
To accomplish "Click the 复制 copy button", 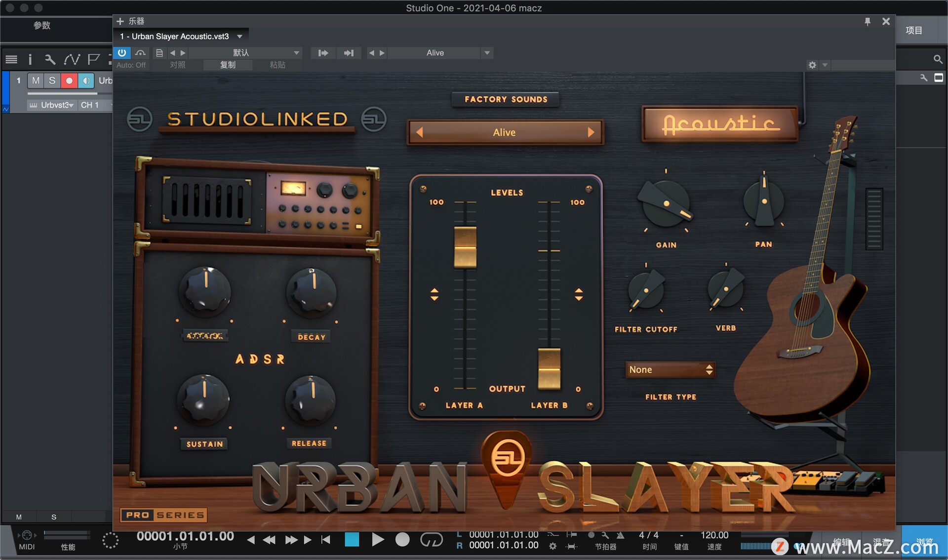I will (x=228, y=65).
